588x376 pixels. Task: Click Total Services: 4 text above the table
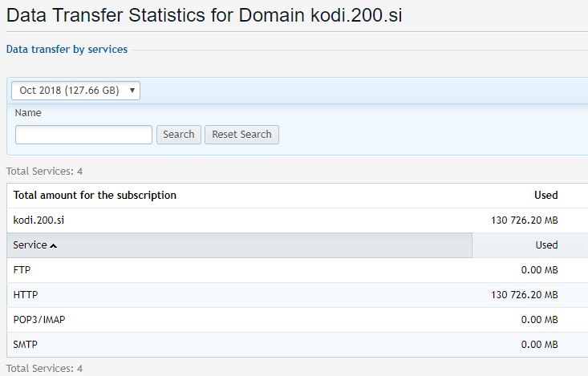(x=44, y=172)
